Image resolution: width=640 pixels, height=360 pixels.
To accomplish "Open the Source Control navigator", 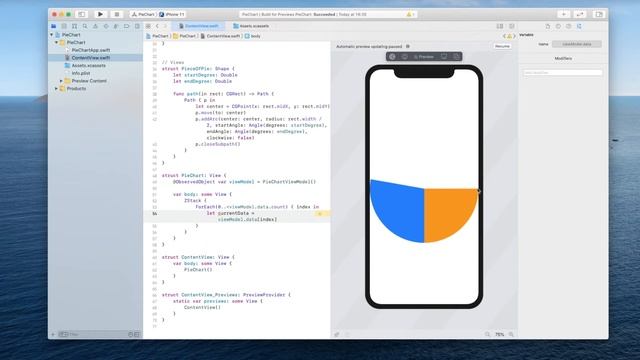I will point(64,26).
